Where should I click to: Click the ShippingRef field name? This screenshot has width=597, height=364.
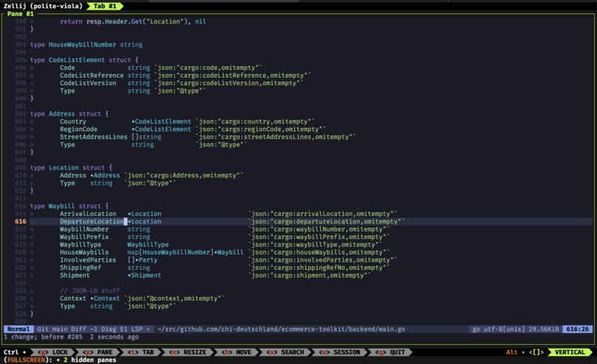80,267
